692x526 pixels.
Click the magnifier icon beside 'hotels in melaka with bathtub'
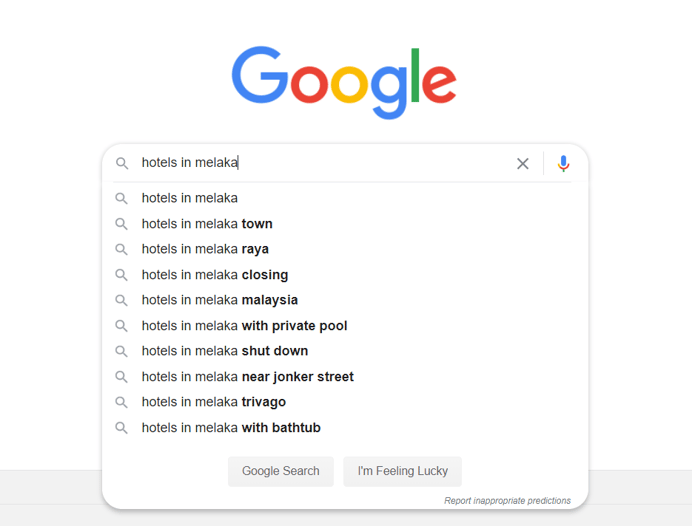click(122, 428)
